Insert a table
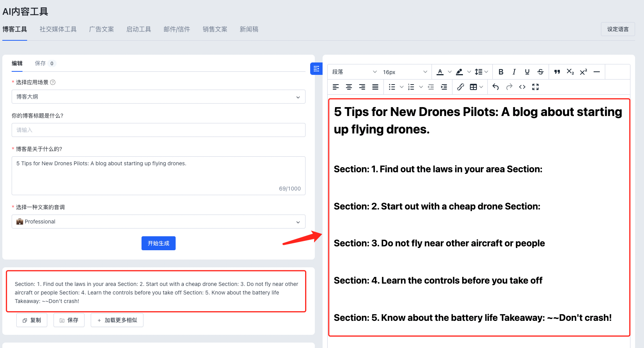This screenshot has height=348, width=644. point(473,87)
